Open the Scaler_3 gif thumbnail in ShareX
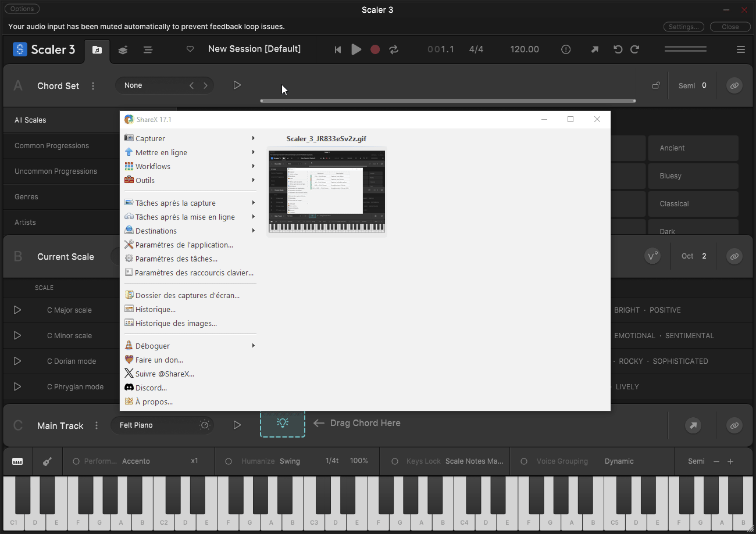 (327, 191)
